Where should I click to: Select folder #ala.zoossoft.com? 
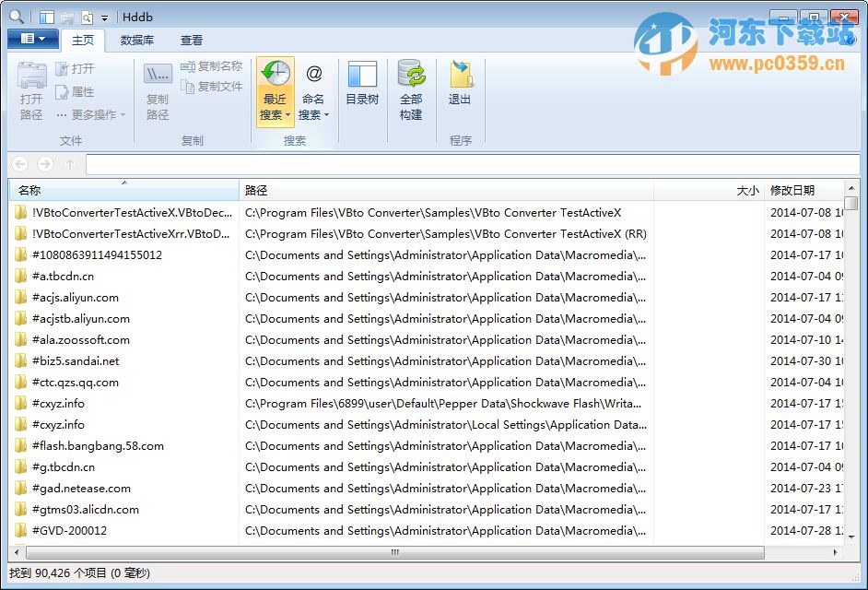(81, 339)
